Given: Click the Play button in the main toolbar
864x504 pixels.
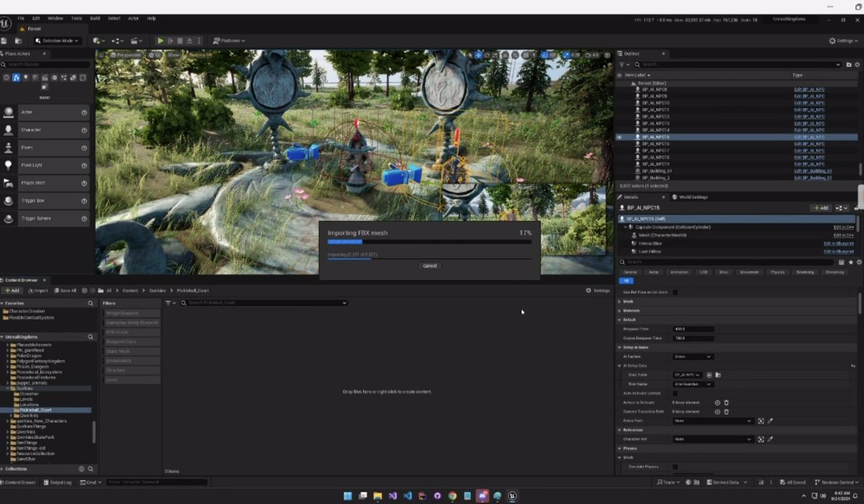Looking at the screenshot, I should pos(161,41).
